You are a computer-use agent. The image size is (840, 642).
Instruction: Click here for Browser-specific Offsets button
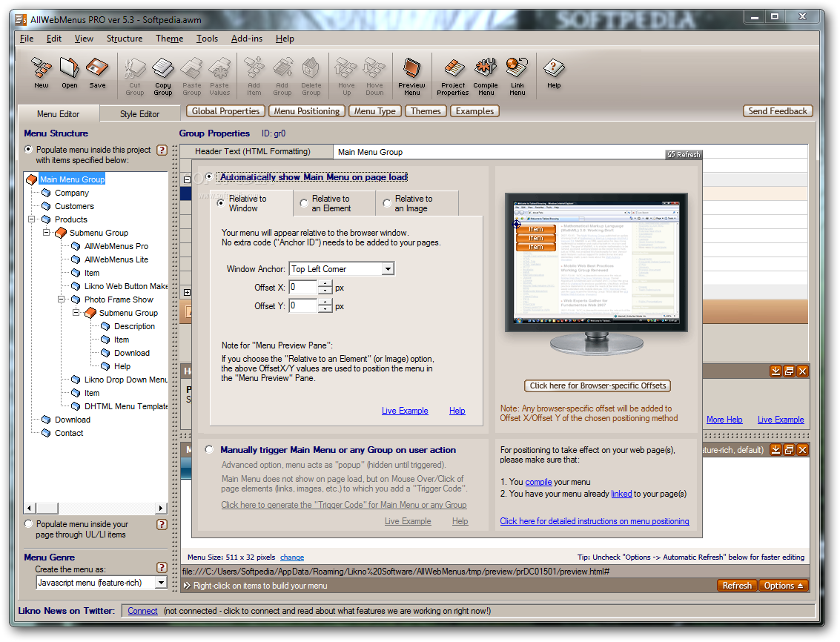[598, 385]
